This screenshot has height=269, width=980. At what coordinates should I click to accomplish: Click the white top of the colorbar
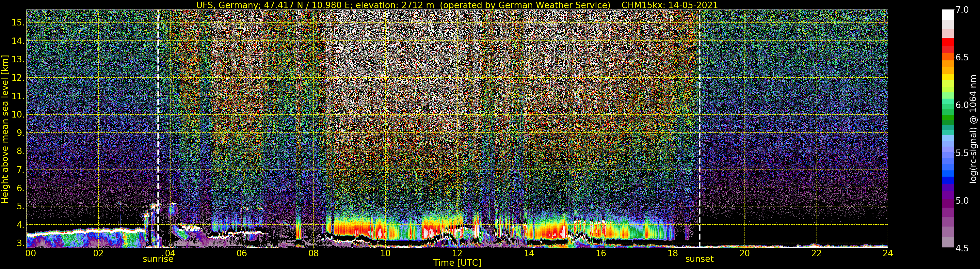(948, 14)
